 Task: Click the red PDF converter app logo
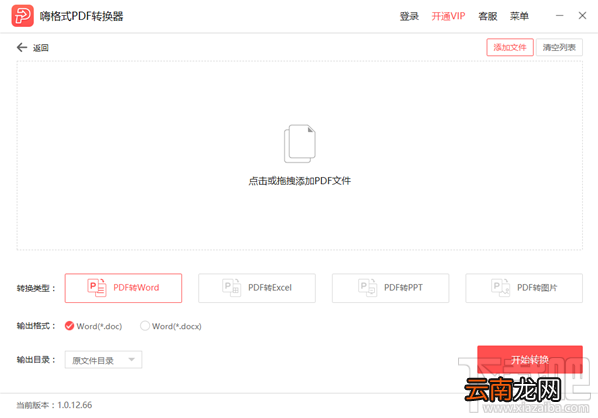(22, 16)
